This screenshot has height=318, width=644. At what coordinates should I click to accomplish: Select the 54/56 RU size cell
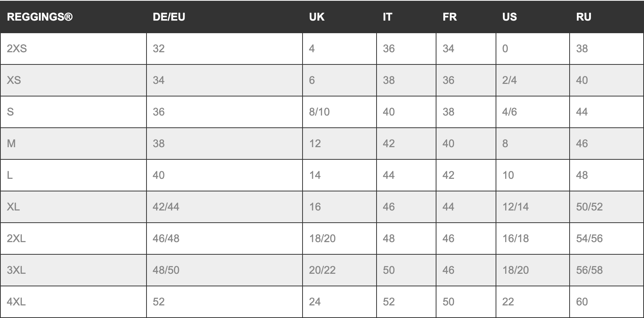tap(589, 239)
